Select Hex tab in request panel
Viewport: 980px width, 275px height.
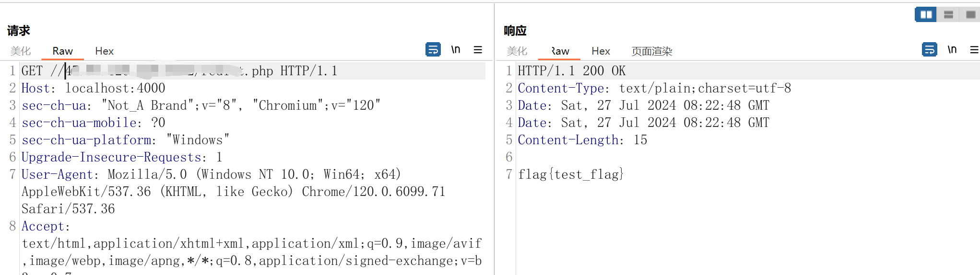(104, 51)
